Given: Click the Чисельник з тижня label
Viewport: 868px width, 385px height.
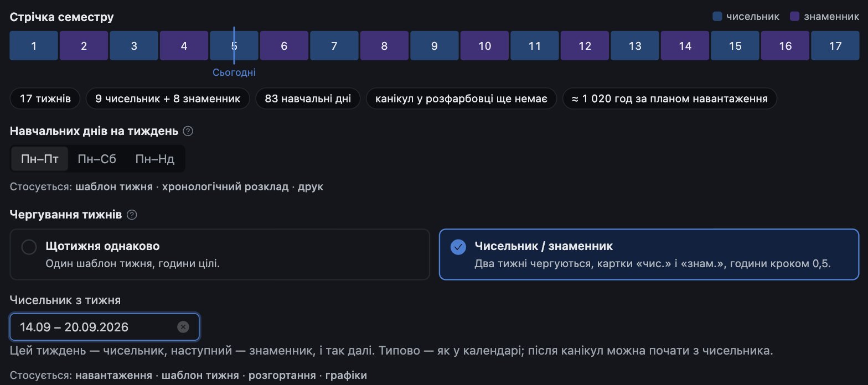Looking at the screenshot, I should point(65,300).
